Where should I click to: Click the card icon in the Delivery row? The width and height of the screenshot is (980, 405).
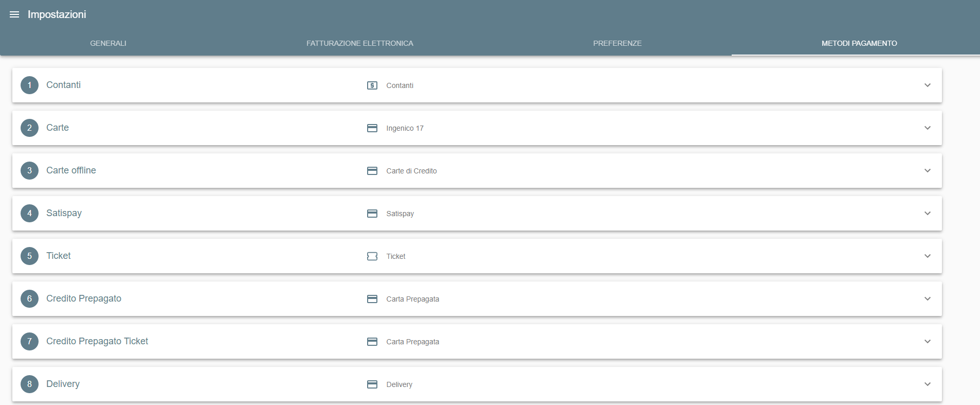point(372,384)
